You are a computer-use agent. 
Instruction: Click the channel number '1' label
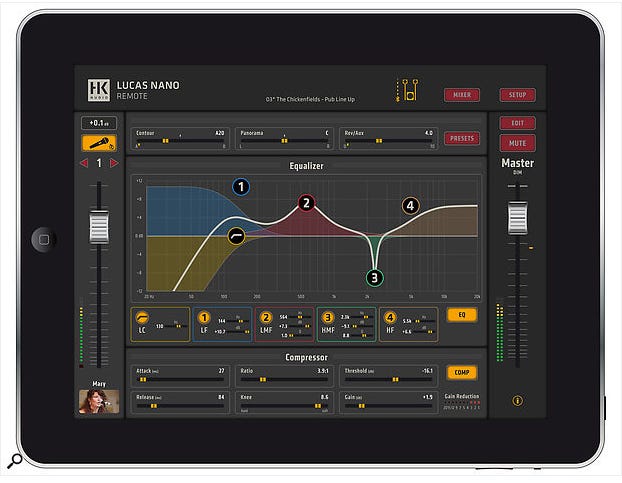tap(99, 163)
